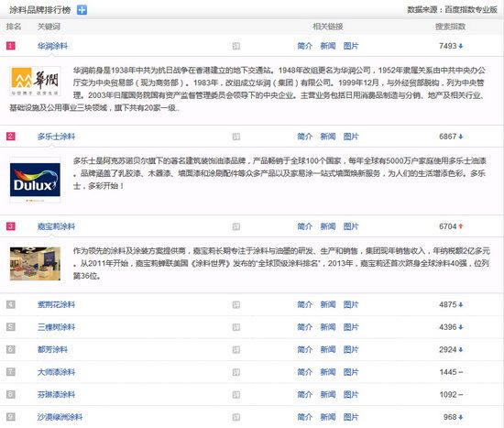Open the small chart icon in 都芳涂料 row
The height and width of the screenshot is (428, 504).
coord(236,350)
